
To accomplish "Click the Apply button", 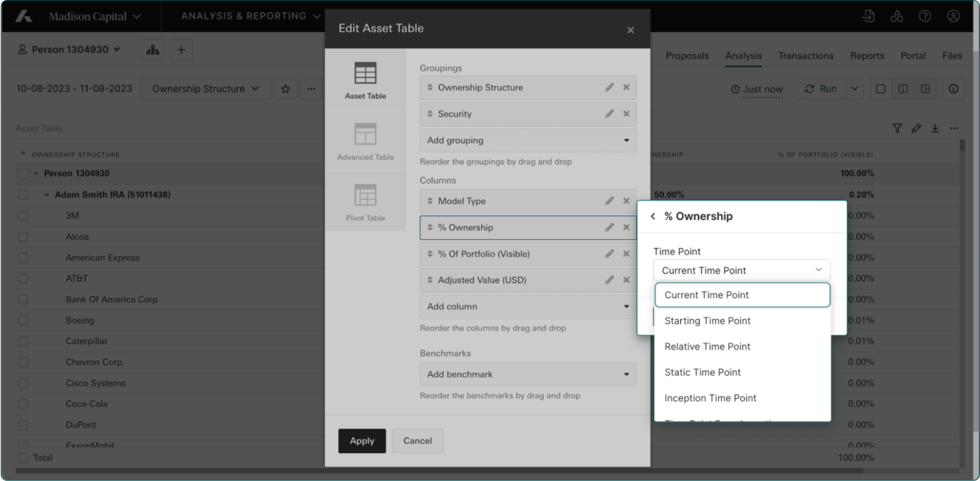I will point(362,440).
